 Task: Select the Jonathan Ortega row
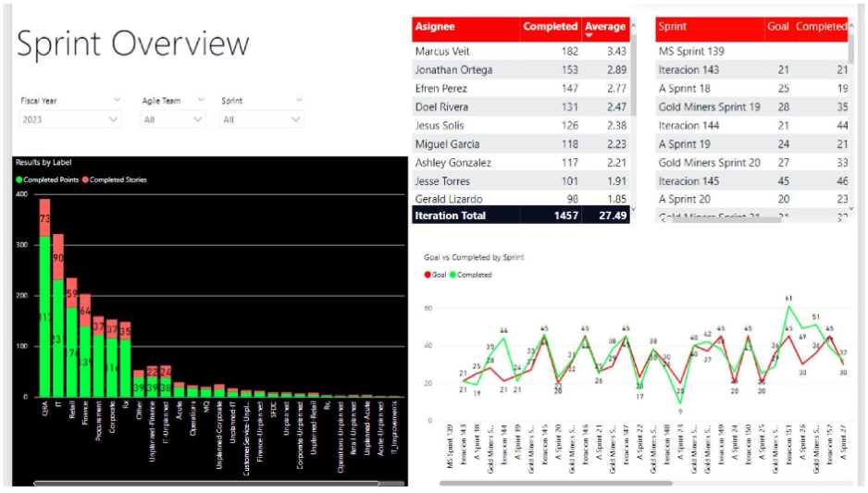pos(520,69)
